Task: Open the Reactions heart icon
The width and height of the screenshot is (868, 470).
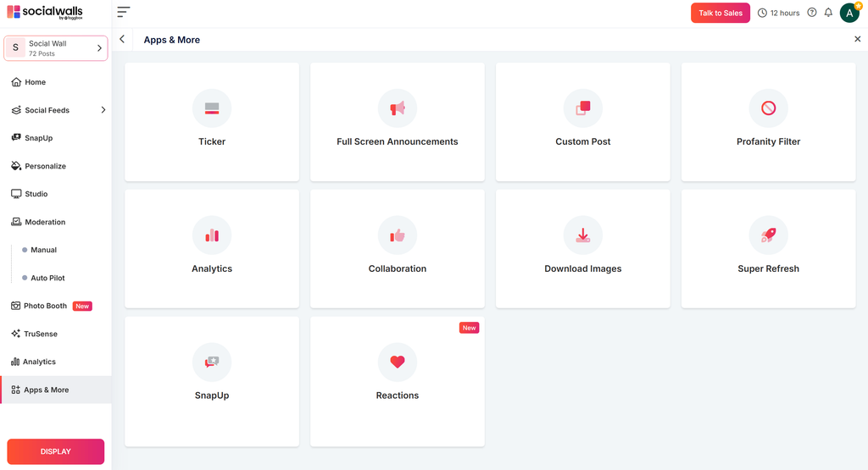Action: pyautogui.click(x=397, y=362)
